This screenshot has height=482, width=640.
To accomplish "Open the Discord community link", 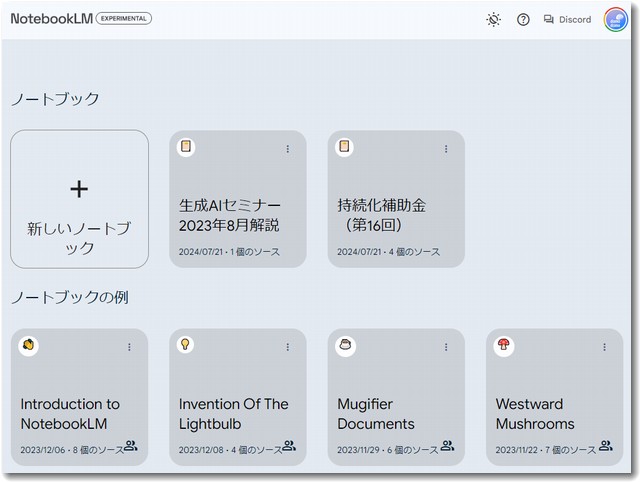I will [567, 19].
